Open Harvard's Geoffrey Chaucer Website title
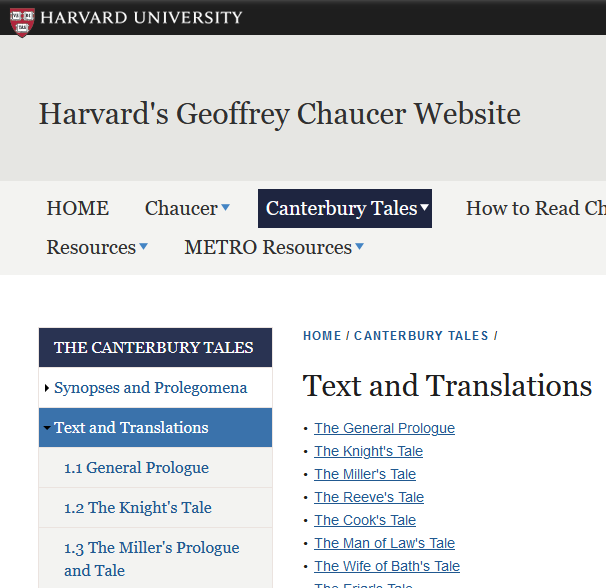 tap(279, 114)
